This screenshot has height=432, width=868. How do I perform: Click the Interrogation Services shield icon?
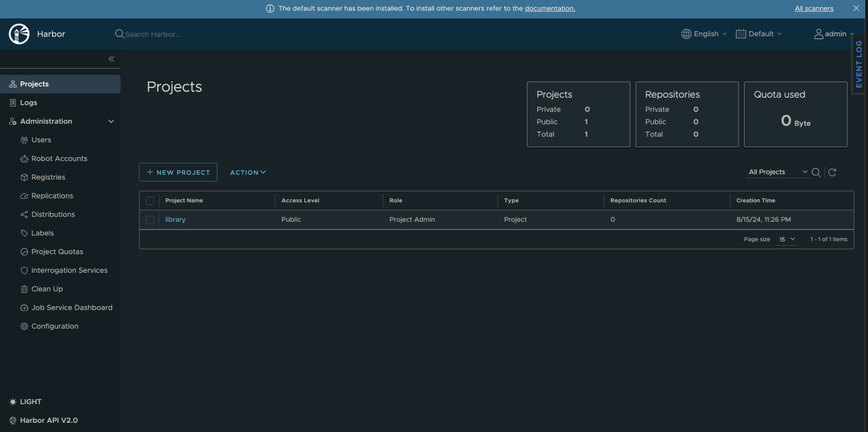click(24, 270)
